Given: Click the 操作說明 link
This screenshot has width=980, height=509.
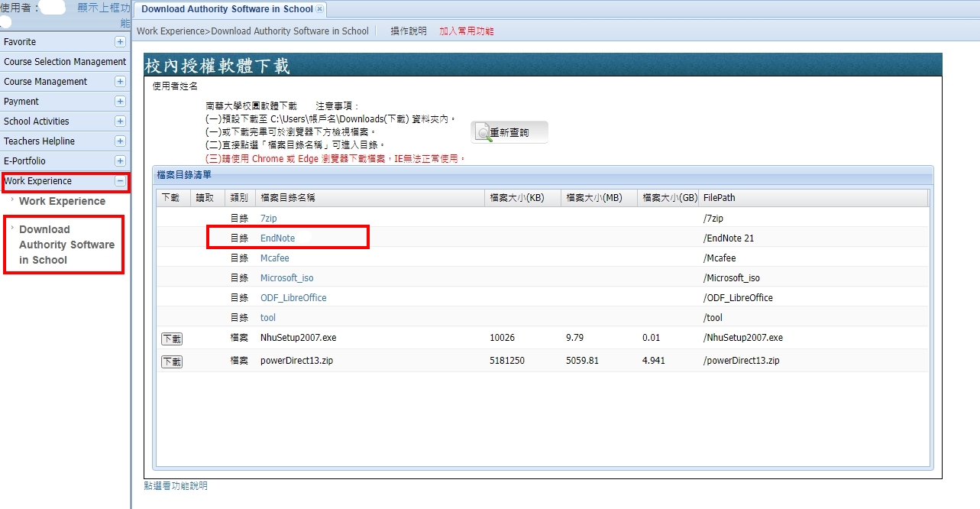Looking at the screenshot, I should (409, 31).
